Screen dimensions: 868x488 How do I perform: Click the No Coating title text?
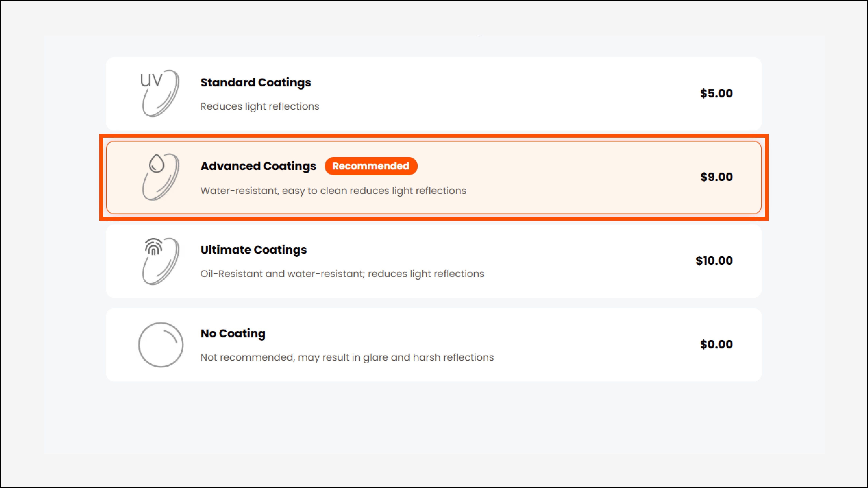pyautogui.click(x=233, y=334)
